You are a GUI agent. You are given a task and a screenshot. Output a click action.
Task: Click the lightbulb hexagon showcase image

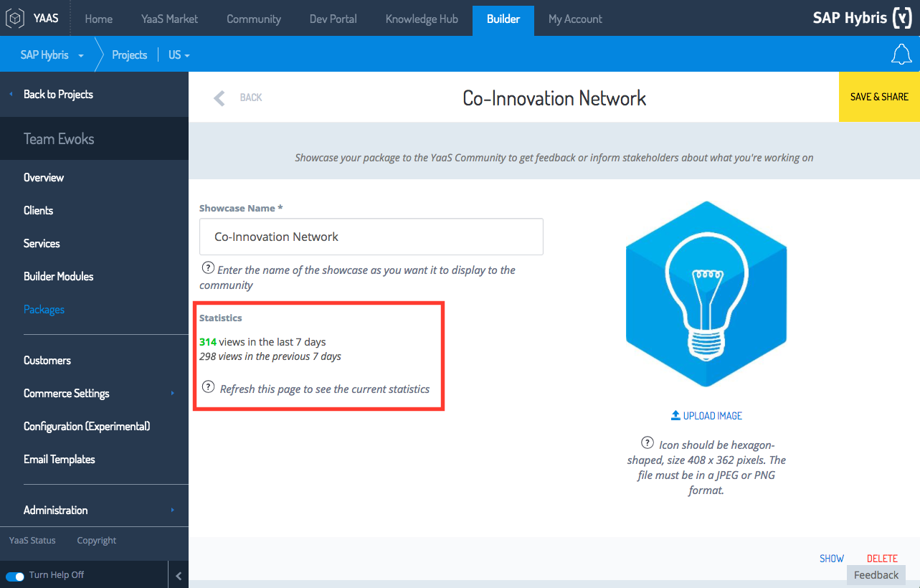(x=706, y=294)
